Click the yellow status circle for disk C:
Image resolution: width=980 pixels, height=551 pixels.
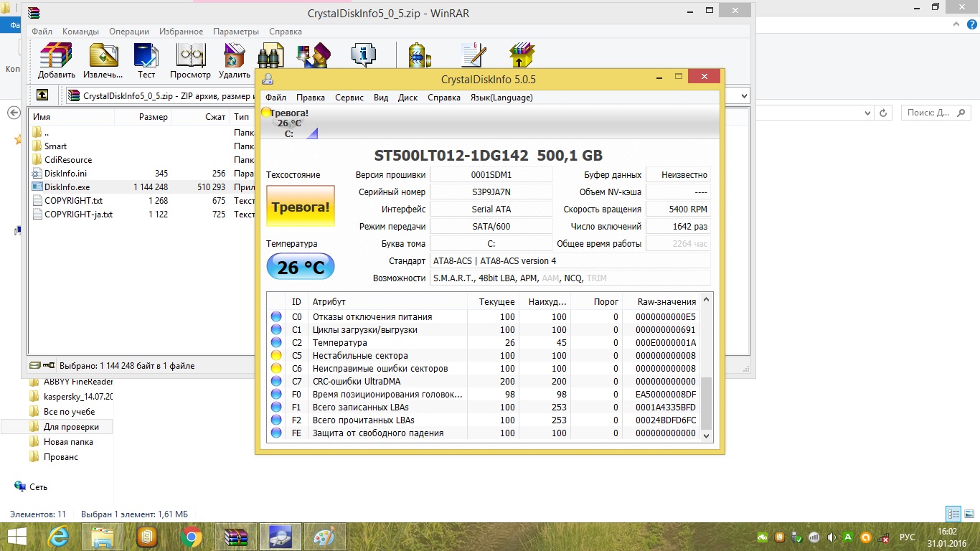point(265,113)
